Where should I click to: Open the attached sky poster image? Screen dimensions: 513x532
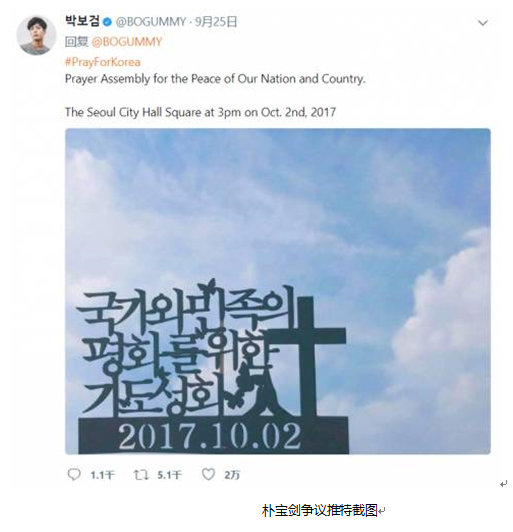click(278, 291)
